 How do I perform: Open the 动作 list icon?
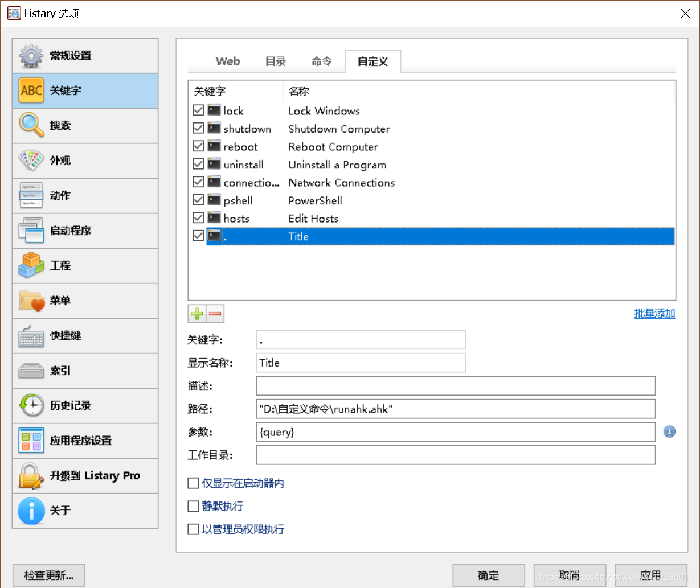coord(31,195)
